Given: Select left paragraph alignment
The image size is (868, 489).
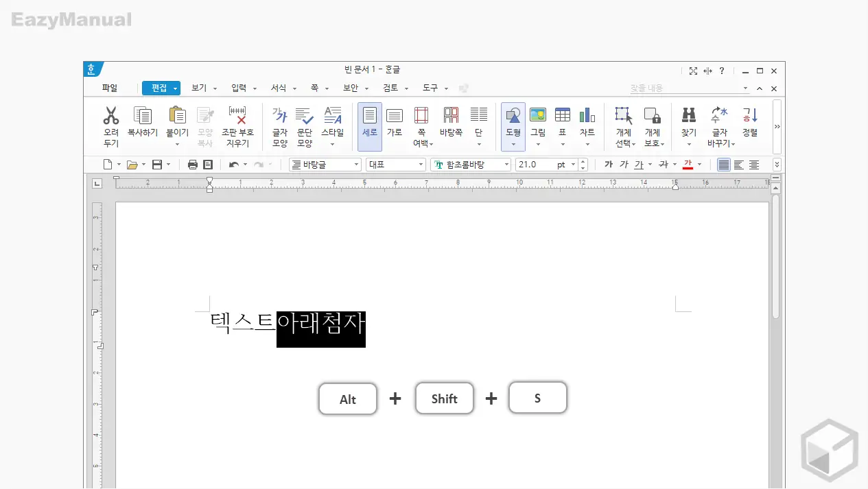Looking at the screenshot, I should coord(739,165).
